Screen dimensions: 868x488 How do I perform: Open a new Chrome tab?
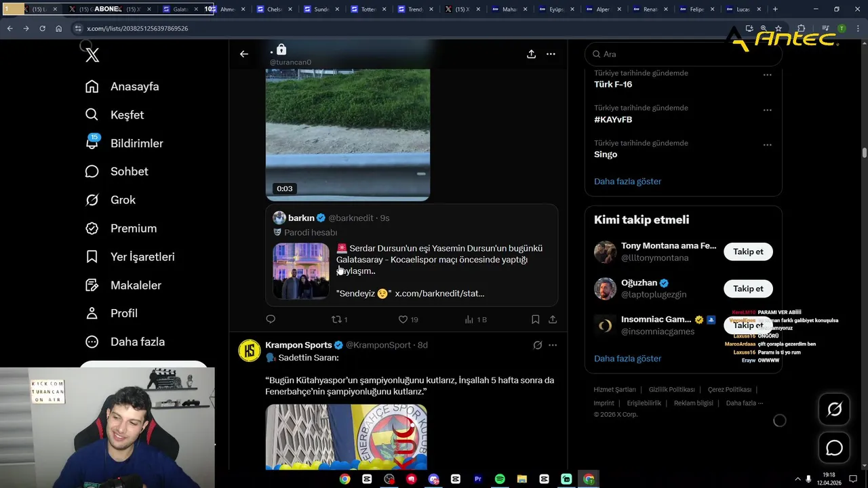775,9
